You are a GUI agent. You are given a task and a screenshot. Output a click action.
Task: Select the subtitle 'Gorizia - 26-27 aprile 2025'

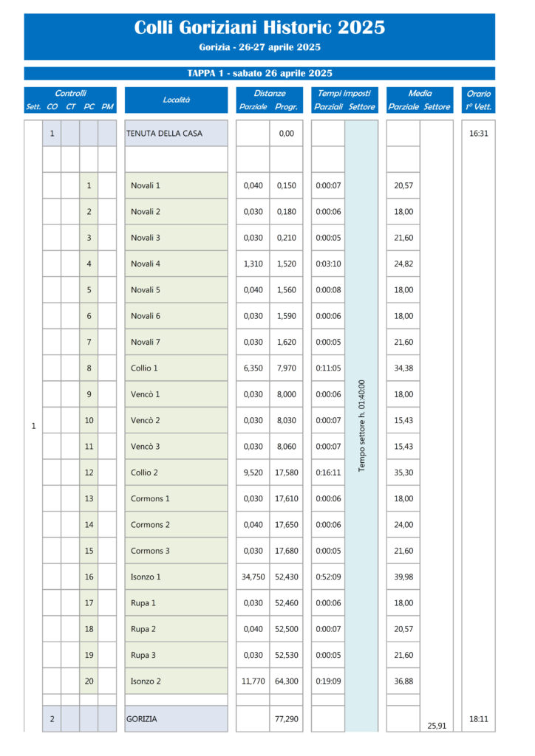(x=259, y=47)
